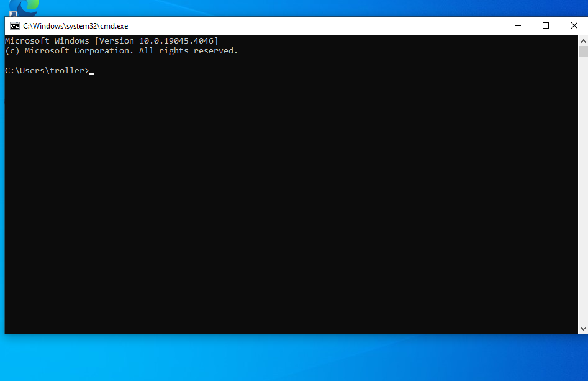Click the vertical scrollbar thumb

point(582,52)
